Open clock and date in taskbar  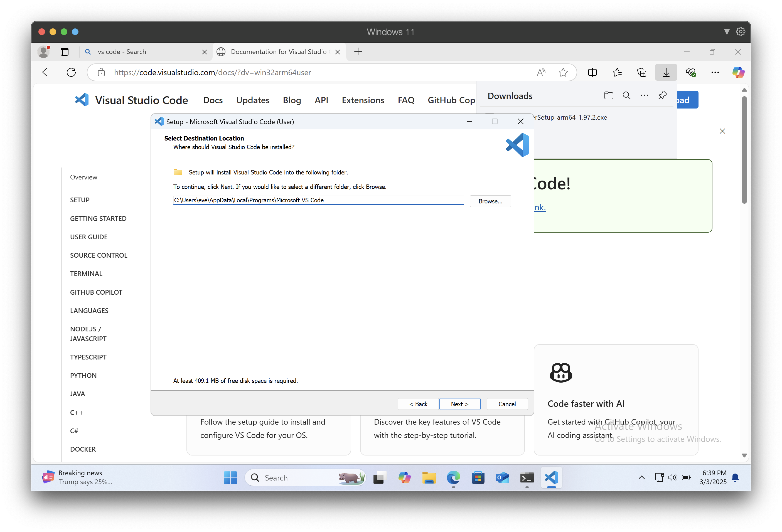(713, 477)
